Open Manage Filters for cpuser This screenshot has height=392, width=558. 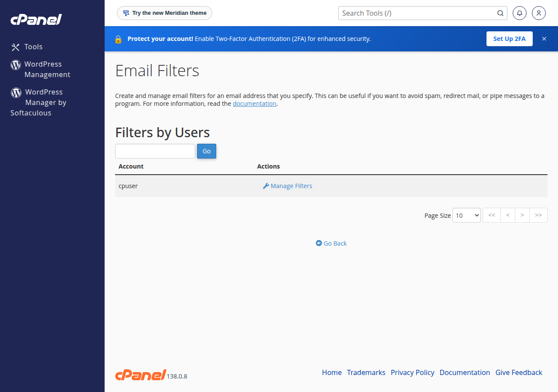[x=288, y=186]
